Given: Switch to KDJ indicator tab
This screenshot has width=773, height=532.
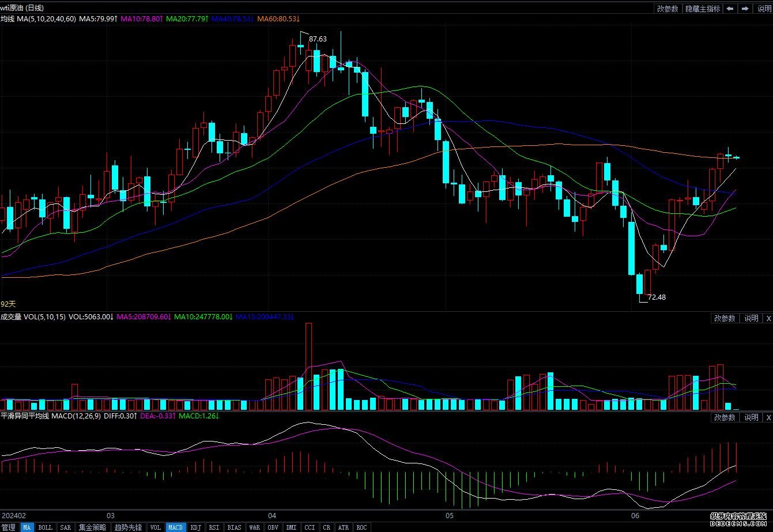Looking at the screenshot, I should click(x=196, y=527).
